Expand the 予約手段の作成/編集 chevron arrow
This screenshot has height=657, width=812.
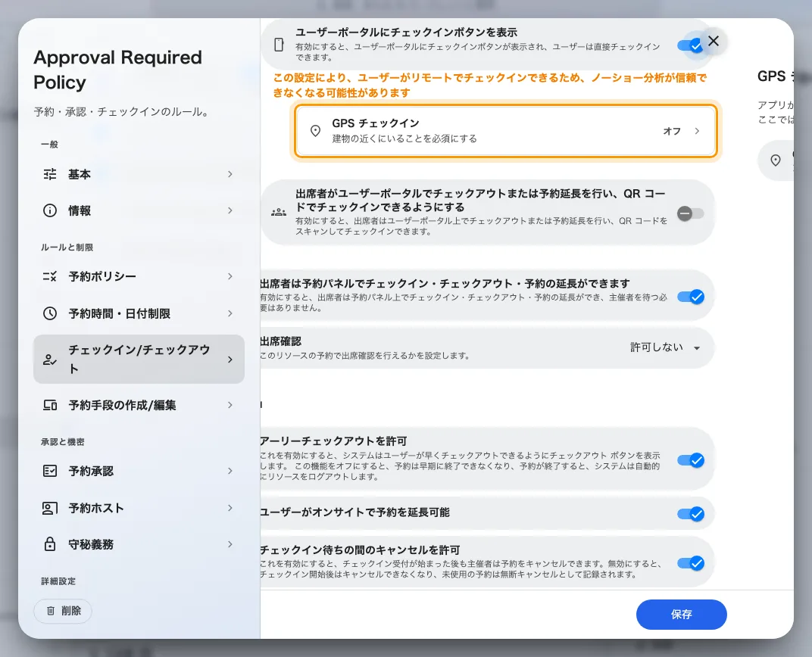click(230, 405)
